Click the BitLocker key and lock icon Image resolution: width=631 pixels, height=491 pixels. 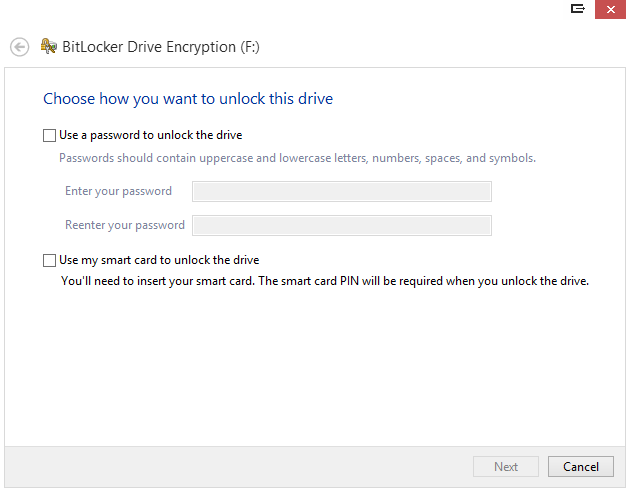coord(49,46)
